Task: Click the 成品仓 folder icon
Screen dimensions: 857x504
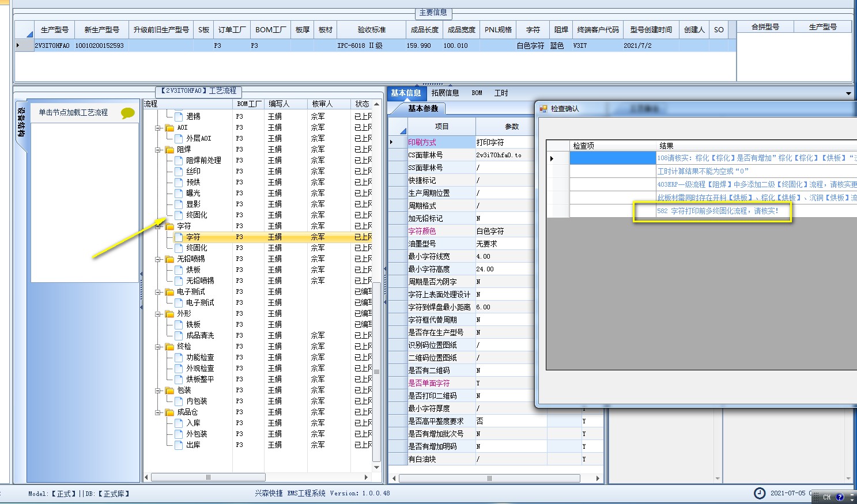Action: (169, 412)
